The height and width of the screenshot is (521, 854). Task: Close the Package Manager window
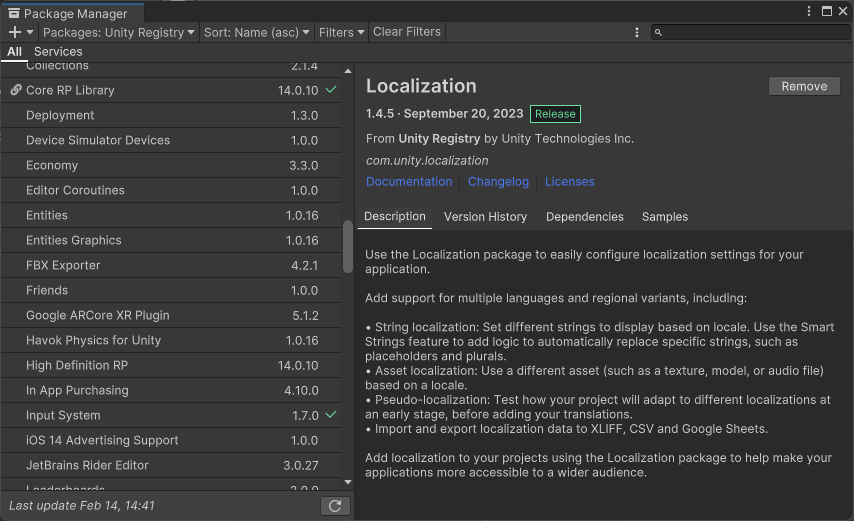[843, 11]
